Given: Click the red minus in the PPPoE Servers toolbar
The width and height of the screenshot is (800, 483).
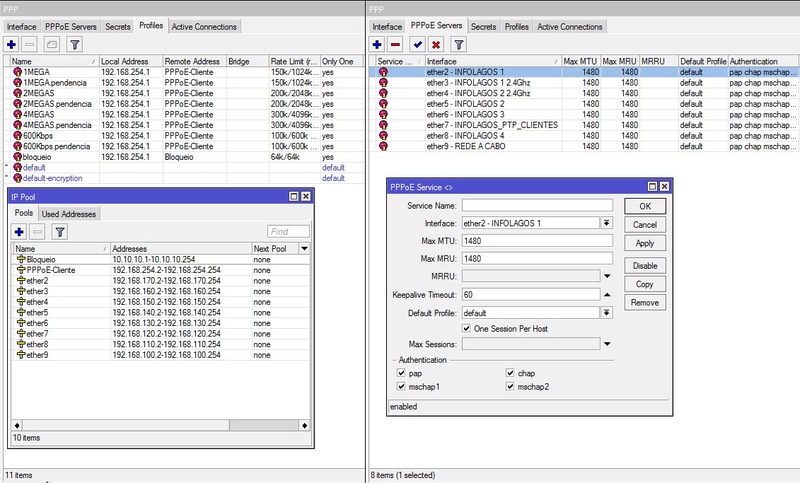Looking at the screenshot, I should pos(396,45).
